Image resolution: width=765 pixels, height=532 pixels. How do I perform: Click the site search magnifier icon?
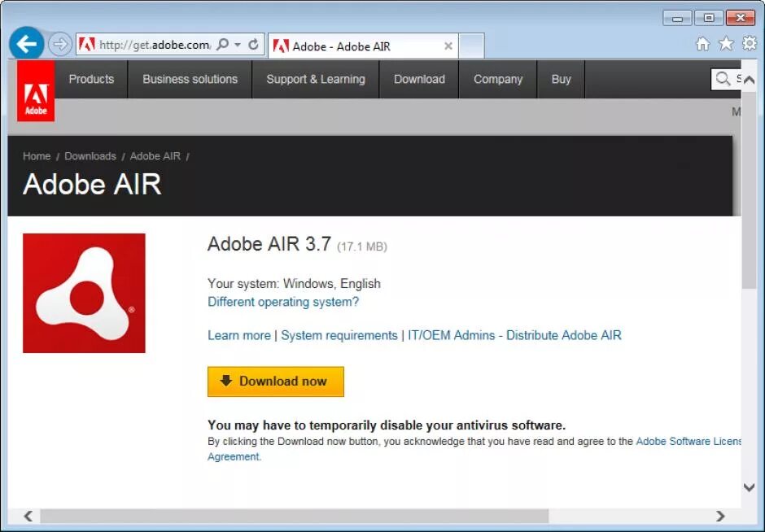[x=723, y=79]
